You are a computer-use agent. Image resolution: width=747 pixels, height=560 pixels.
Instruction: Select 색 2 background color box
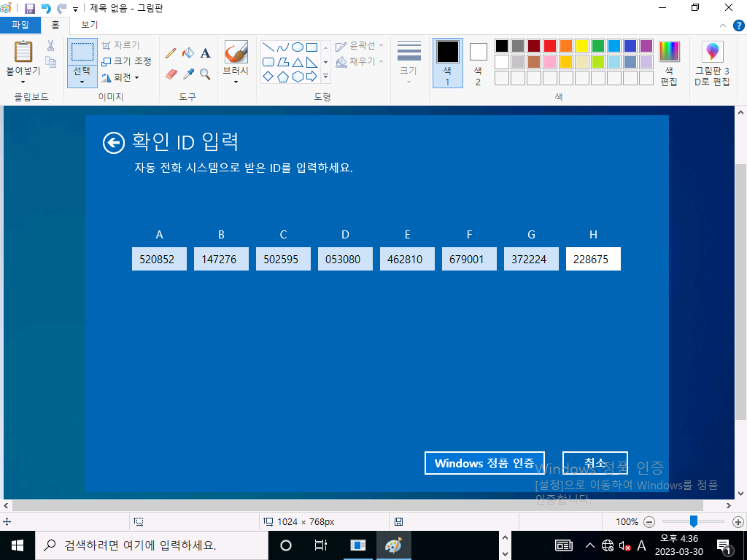point(479,63)
